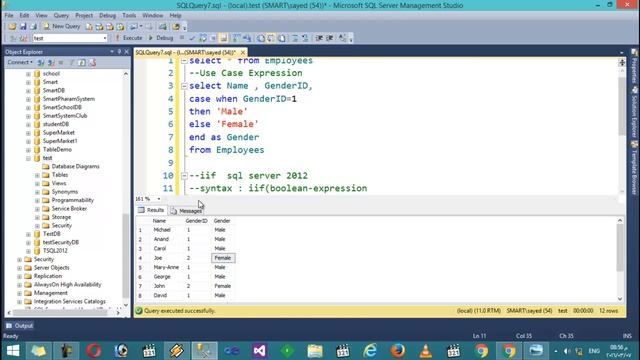Click the Refresh icon in Object Explorer
Screen dimensions: 640x360
tap(82, 62)
